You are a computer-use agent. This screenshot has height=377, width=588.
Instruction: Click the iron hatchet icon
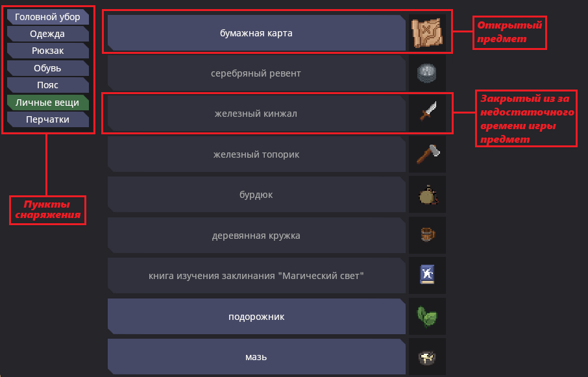tap(427, 154)
